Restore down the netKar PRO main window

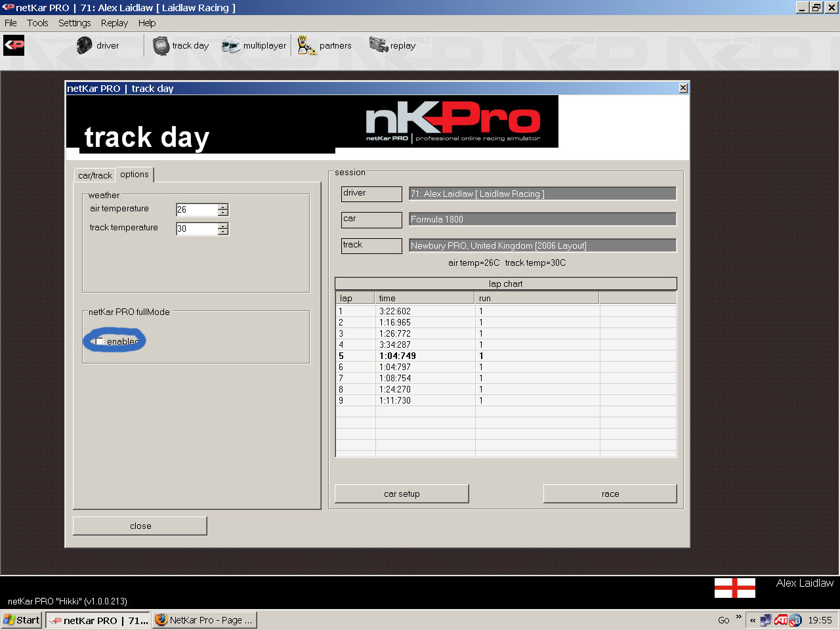816,7
